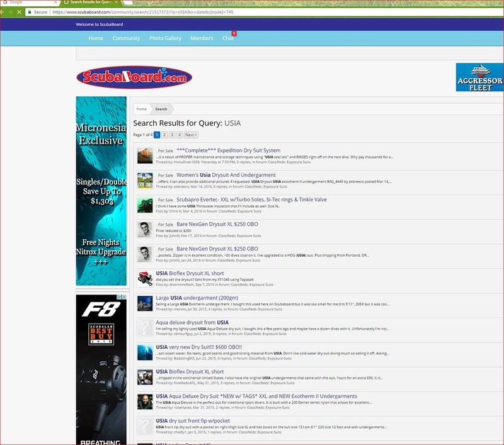Click akbreezo's avatar on Women's Usia result
The image size is (504, 445).
(x=145, y=181)
